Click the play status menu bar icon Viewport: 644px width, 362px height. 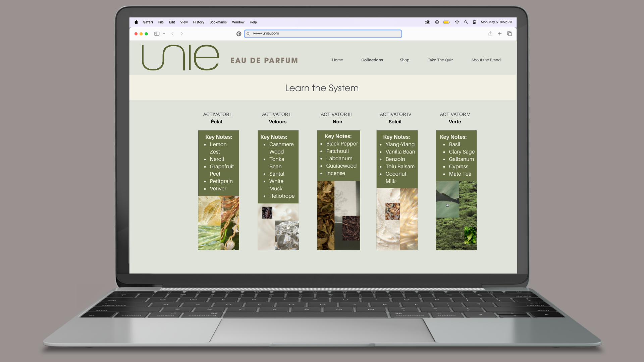(x=437, y=22)
